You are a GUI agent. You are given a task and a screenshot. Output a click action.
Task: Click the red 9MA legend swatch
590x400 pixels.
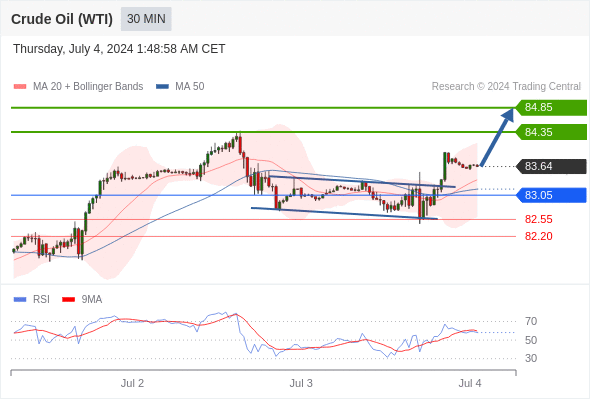(x=68, y=300)
